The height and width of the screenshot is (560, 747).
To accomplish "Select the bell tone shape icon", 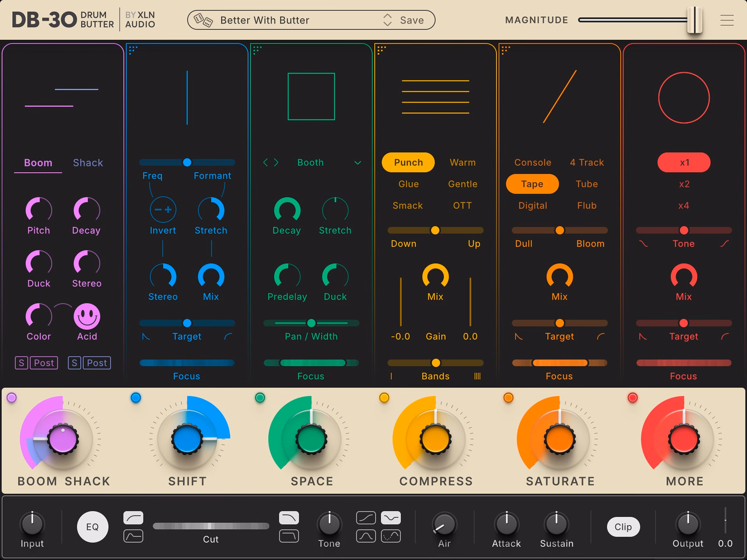I will click(366, 536).
